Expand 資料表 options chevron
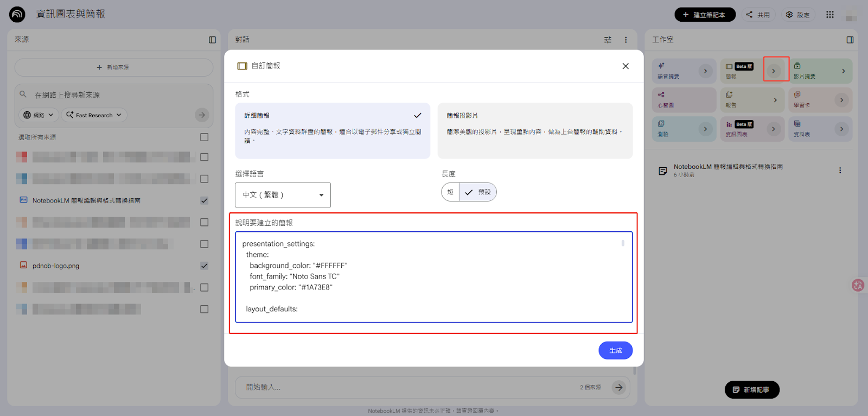 pos(841,129)
